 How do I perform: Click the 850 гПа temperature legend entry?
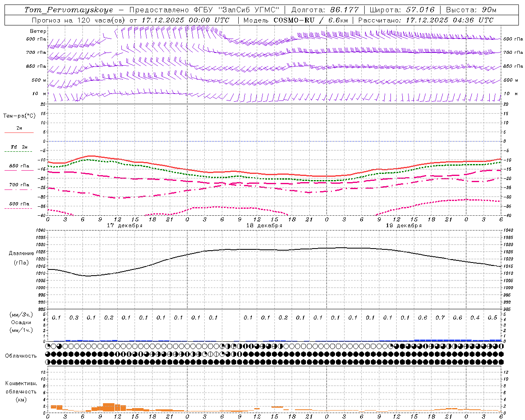pyautogui.click(x=19, y=166)
